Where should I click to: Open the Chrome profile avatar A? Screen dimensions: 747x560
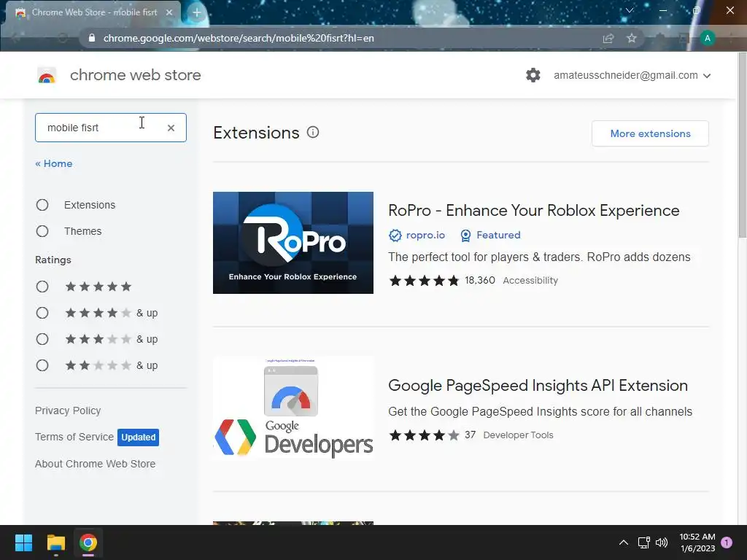point(708,38)
